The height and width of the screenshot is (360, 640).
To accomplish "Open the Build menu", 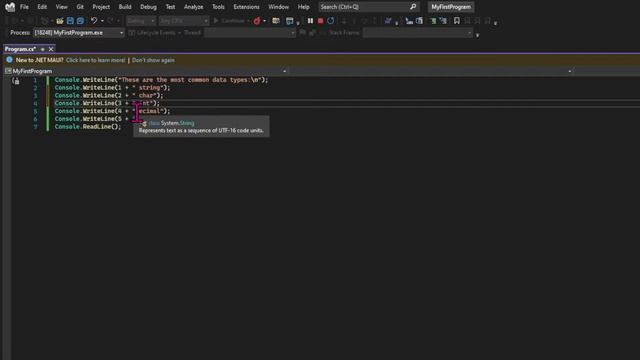I will 125,7.
